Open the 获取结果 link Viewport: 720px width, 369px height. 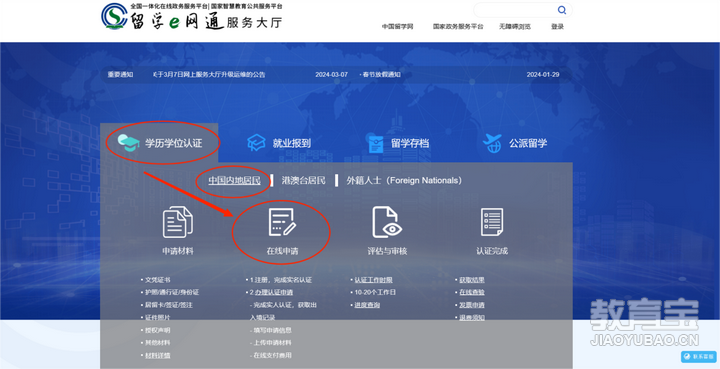point(472,280)
